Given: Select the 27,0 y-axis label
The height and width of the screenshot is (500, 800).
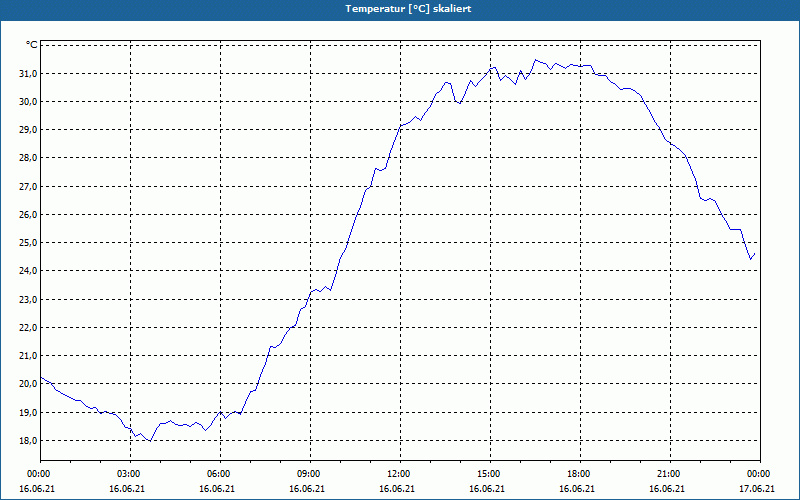Looking at the screenshot, I should (x=28, y=186).
